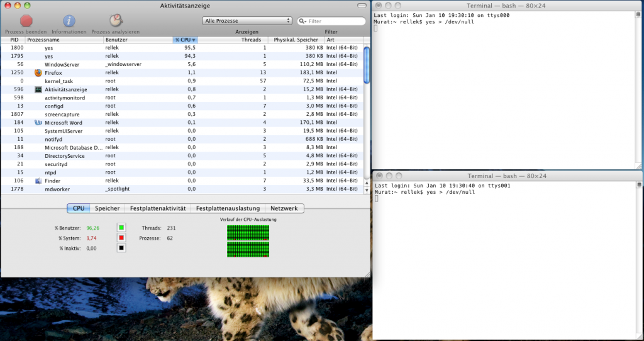644x341 pixels.
Task: Click the process list scroll up arrow
Action: [367, 183]
